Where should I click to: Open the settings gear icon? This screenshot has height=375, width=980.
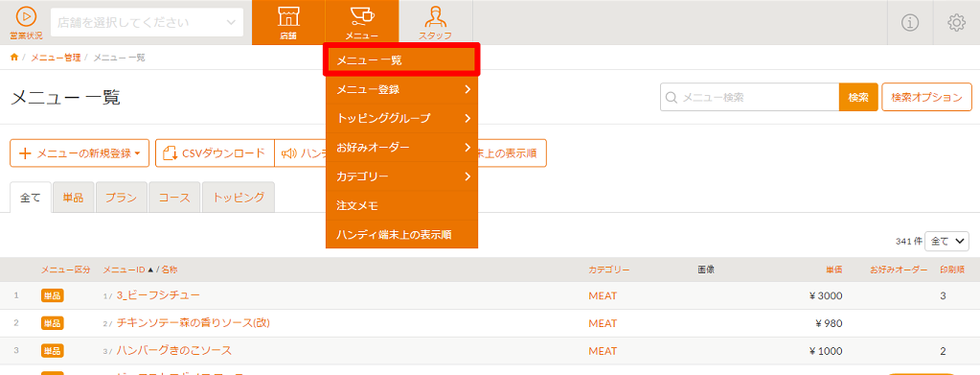point(956,22)
